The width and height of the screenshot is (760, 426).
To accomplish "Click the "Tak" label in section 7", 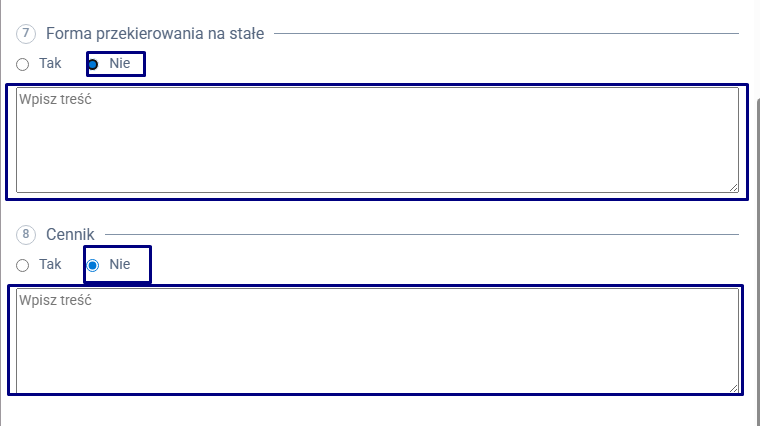I will pyautogui.click(x=50, y=63).
